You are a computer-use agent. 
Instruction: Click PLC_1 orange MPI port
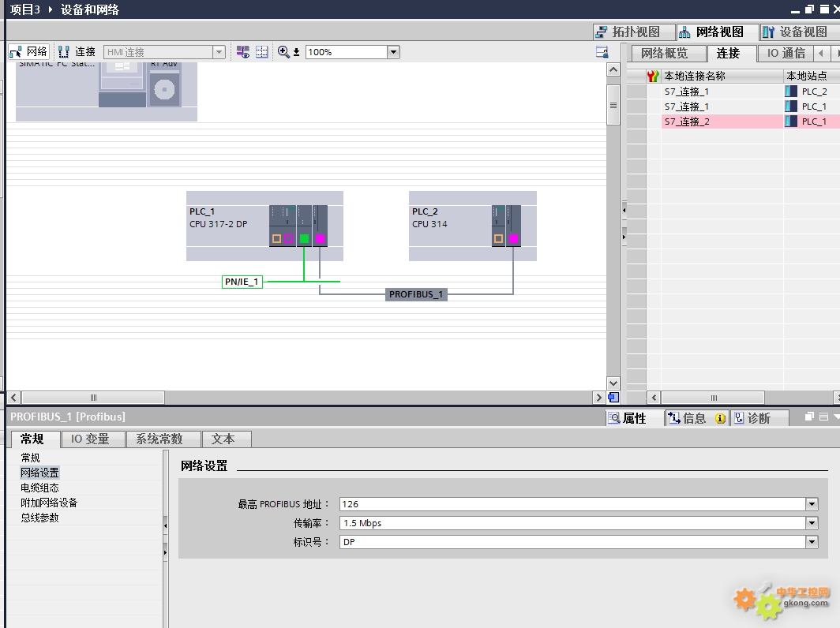[x=276, y=239]
